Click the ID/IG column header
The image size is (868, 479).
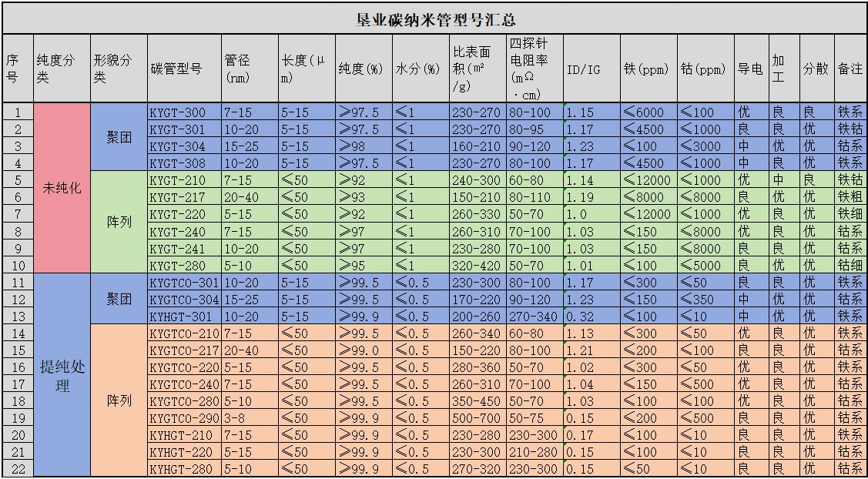592,68
